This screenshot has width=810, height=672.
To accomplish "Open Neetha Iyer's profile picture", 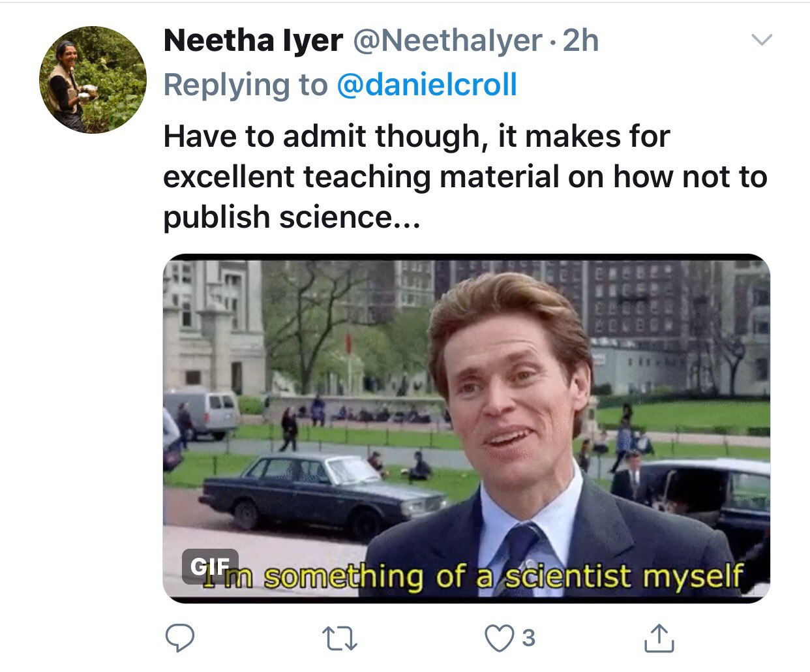I will pos(93,80).
